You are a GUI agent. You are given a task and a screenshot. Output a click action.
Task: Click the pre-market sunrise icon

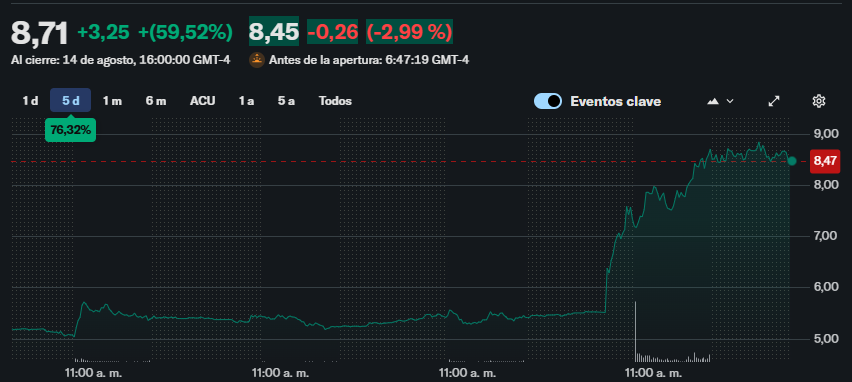(x=256, y=60)
